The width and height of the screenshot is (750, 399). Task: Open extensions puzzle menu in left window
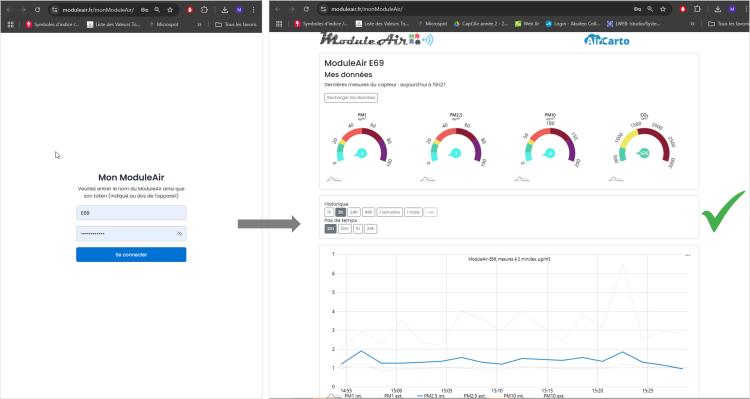[x=204, y=10]
